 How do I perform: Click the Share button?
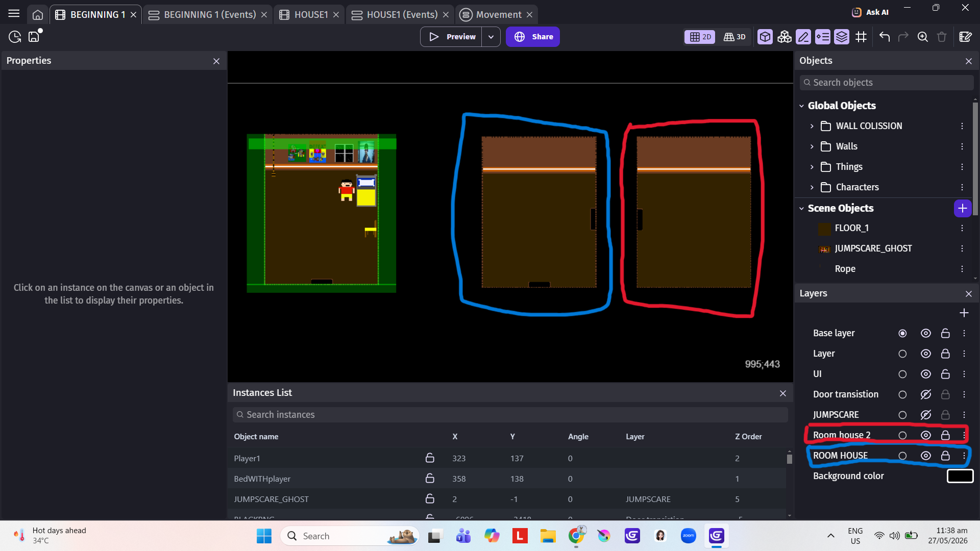pyautogui.click(x=533, y=37)
